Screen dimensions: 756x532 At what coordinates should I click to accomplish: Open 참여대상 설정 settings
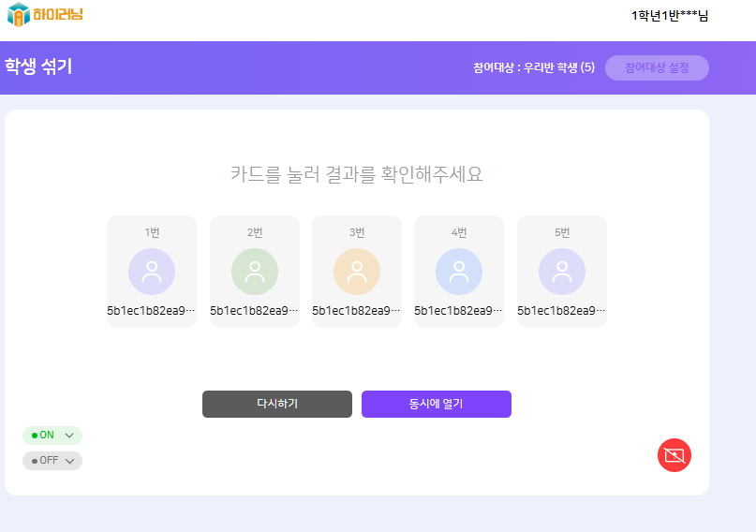(x=657, y=67)
